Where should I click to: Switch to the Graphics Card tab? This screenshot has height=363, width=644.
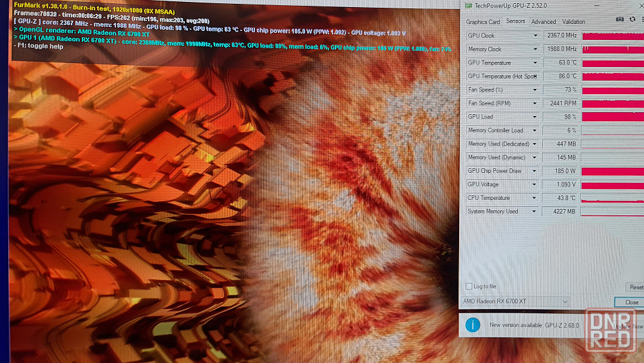483,21
